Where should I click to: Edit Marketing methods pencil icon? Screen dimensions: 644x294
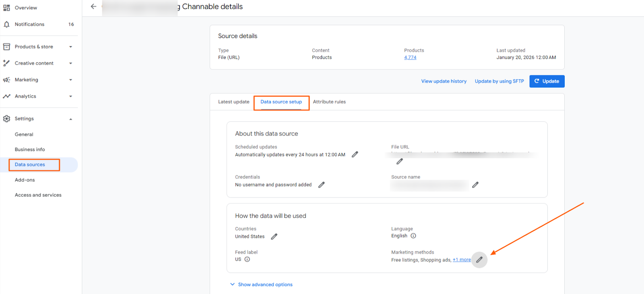[479, 260]
